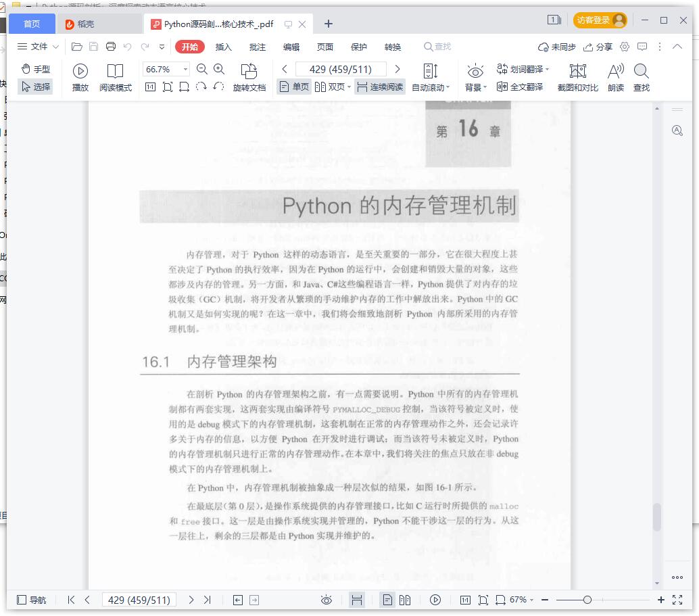Screen dimensions: 699x616
Task: Select the 手型 hand tool
Action: click(x=36, y=69)
